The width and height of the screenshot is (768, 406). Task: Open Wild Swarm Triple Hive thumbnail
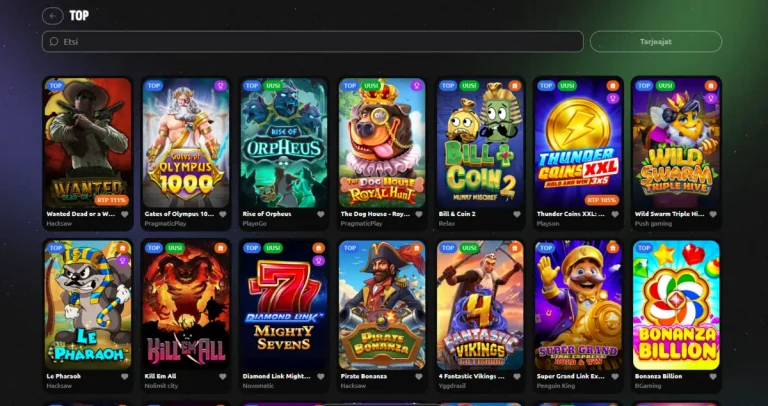click(676, 143)
